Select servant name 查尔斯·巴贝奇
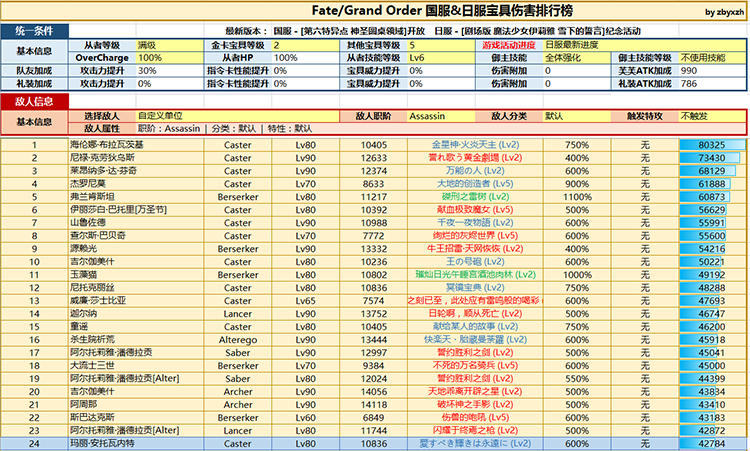Image resolution: width=750 pixels, height=451 pixels. (x=98, y=236)
